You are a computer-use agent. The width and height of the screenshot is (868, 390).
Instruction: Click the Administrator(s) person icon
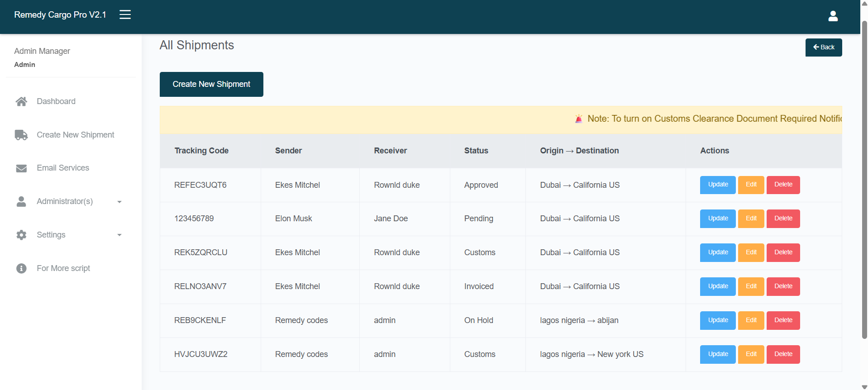(21, 201)
